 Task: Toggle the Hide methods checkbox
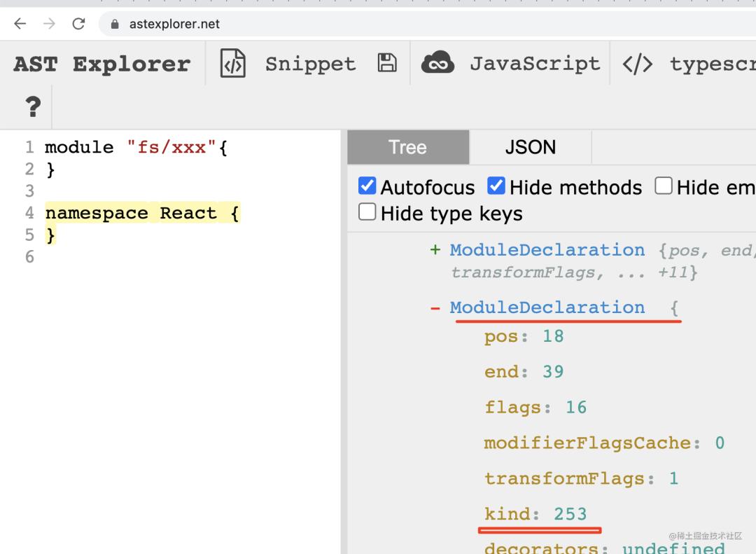tap(496, 186)
